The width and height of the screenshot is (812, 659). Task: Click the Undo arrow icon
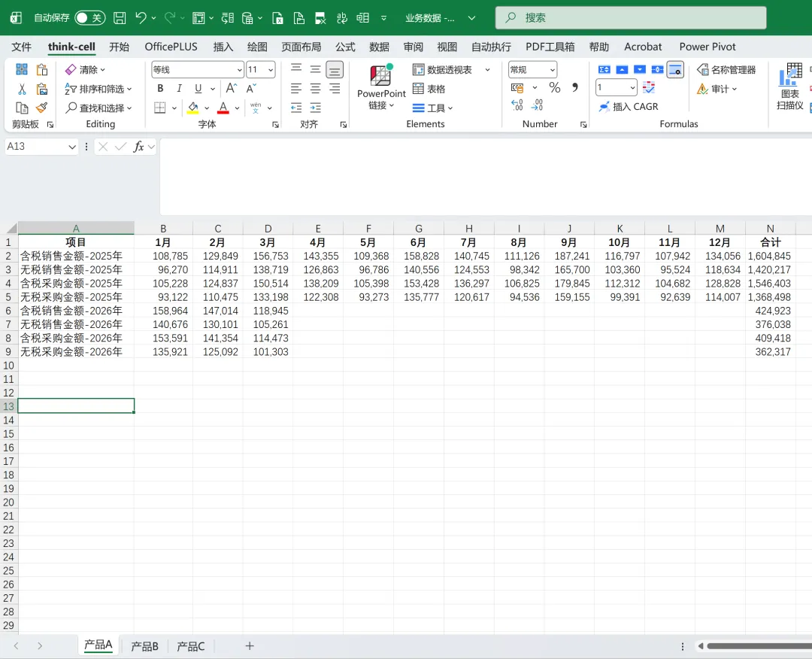click(141, 18)
